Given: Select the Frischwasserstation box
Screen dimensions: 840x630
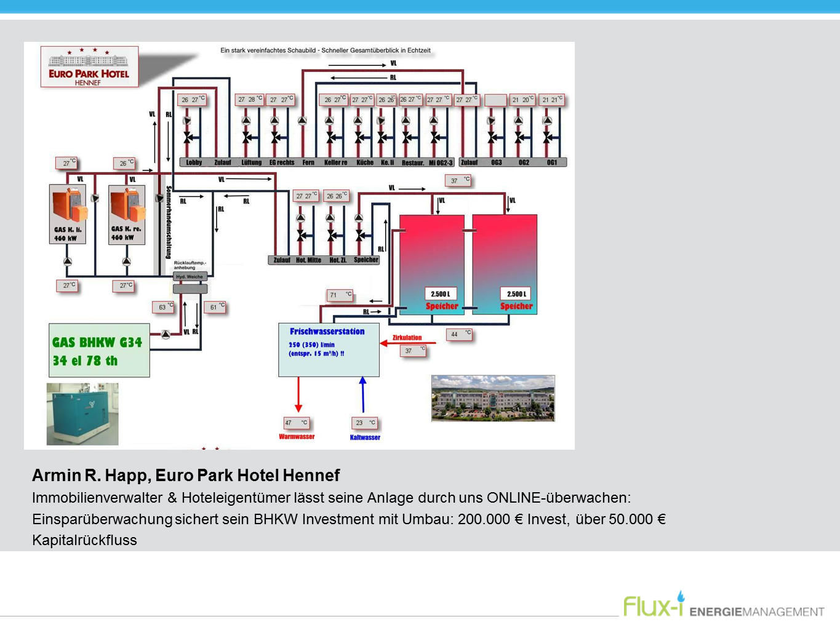Looking at the screenshot, I should (x=329, y=350).
